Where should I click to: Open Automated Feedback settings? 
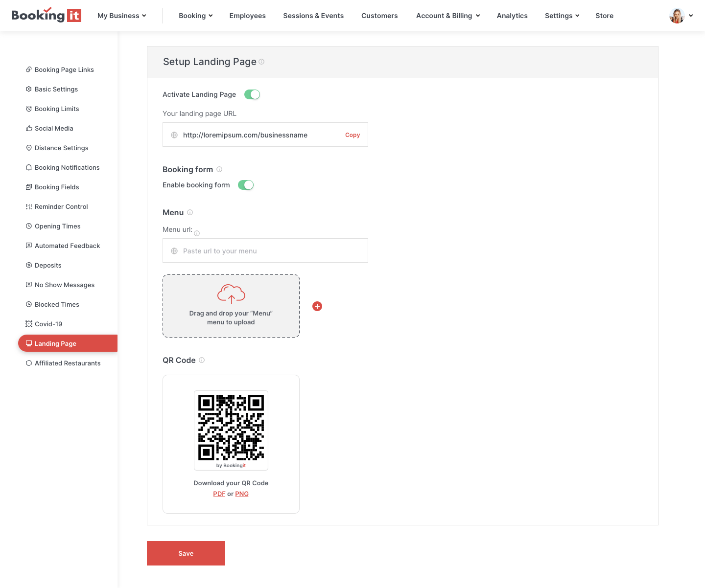point(68,246)
